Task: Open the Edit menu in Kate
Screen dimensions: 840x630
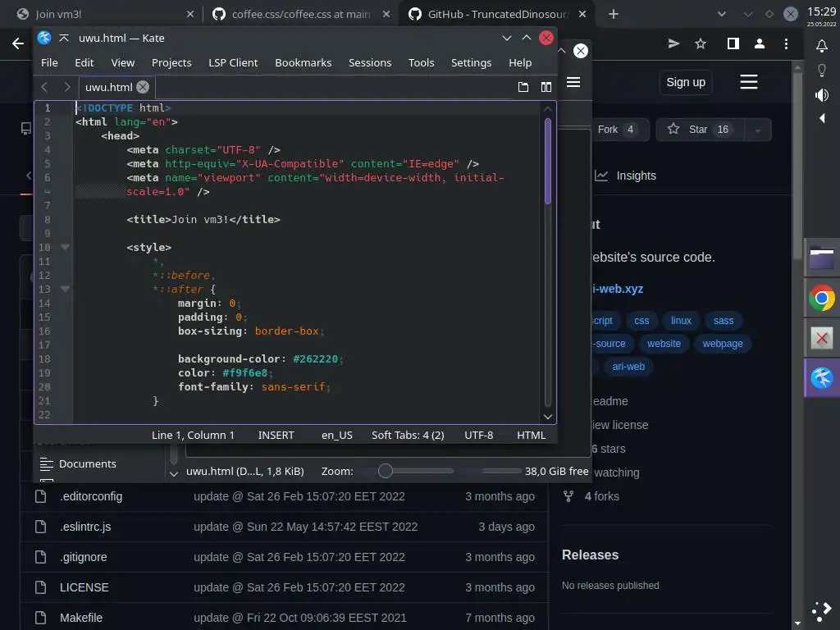Action: click(84, 62)
